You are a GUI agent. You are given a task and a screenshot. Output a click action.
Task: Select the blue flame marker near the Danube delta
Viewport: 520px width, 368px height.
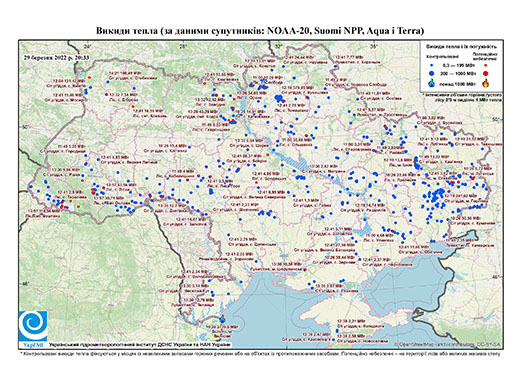[222, 319]
